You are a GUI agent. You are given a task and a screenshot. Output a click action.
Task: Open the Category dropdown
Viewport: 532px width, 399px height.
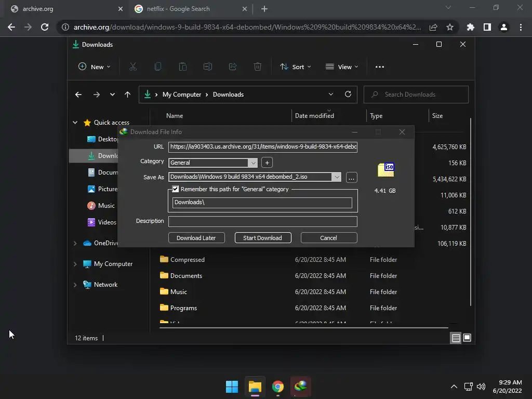point(253,163)
